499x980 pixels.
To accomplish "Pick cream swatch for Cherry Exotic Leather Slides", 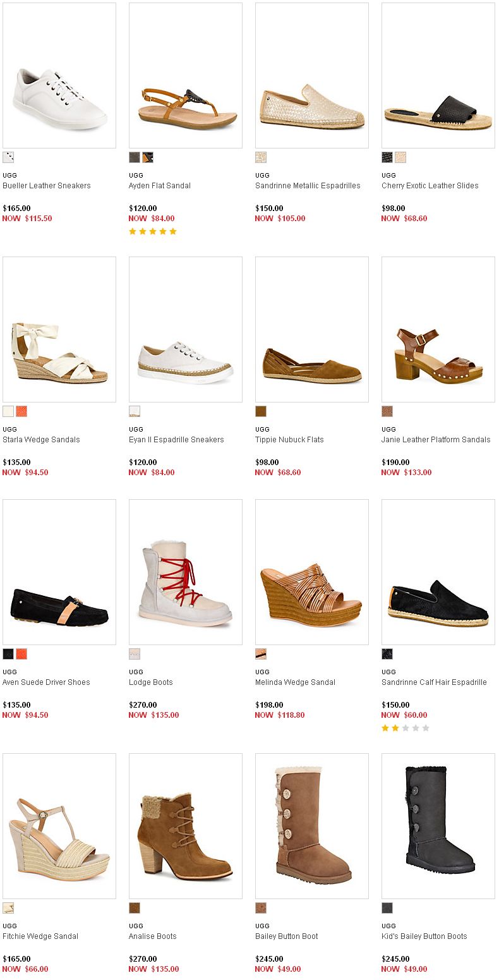I will 400,157.
